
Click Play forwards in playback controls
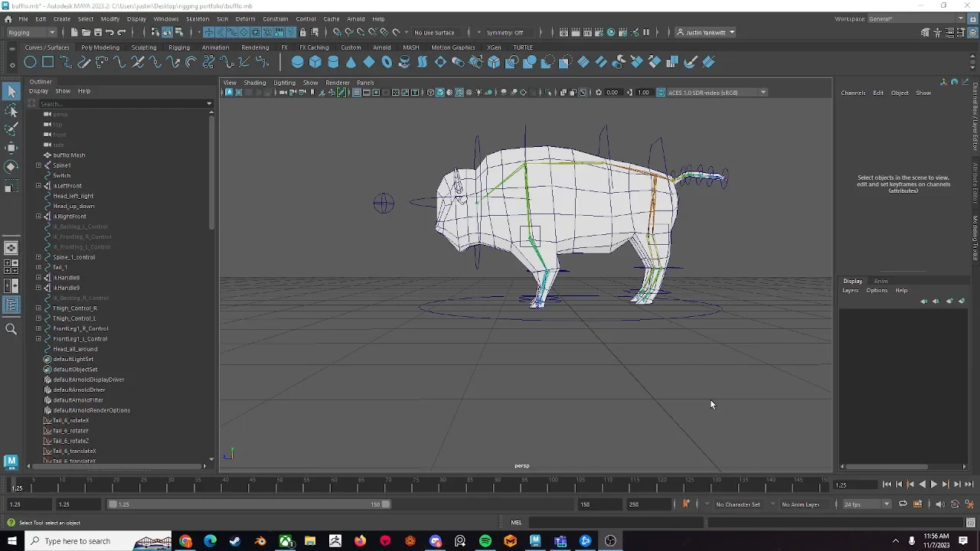tap(933, 484)
